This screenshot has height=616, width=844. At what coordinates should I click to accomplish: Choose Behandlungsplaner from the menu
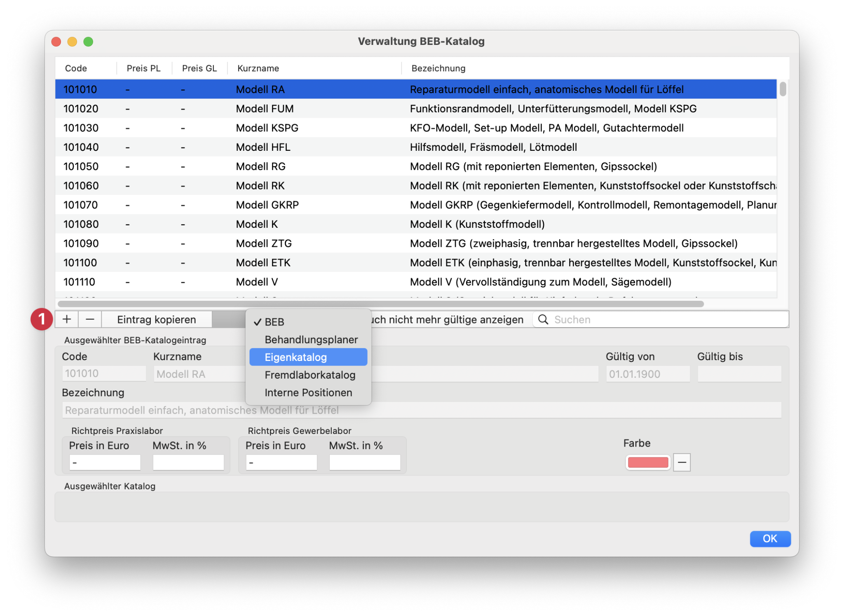point(308,340)
